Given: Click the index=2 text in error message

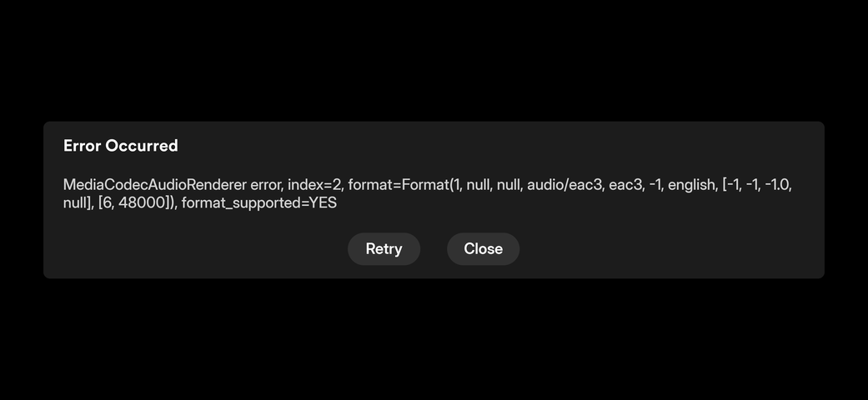Looking at the screenshot, I should [315, 185].
